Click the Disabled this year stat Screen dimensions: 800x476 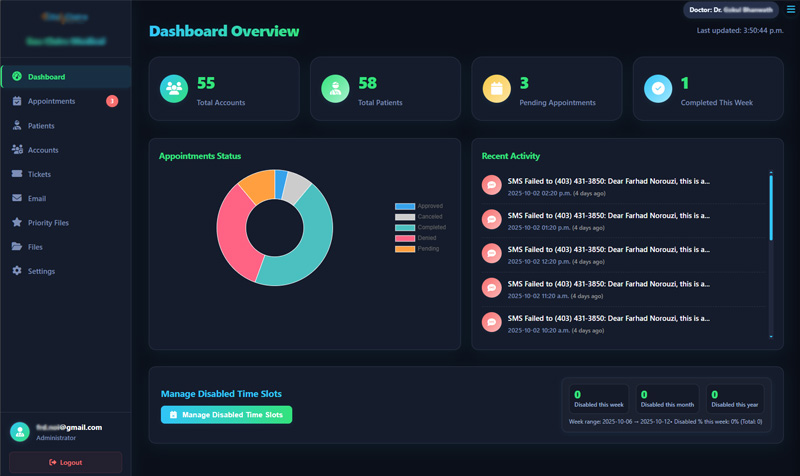click(735, 398)
